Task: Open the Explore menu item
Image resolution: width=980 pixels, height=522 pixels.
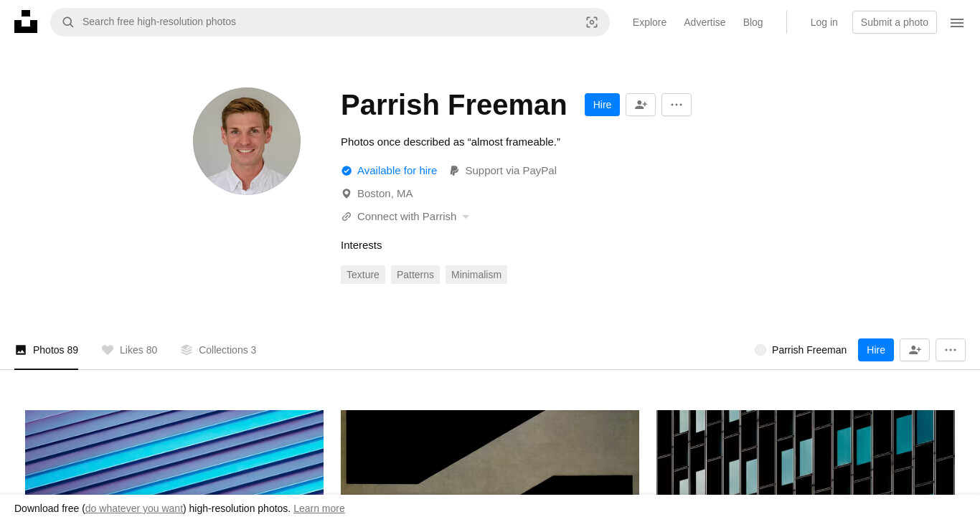Action: click(649, 22)
